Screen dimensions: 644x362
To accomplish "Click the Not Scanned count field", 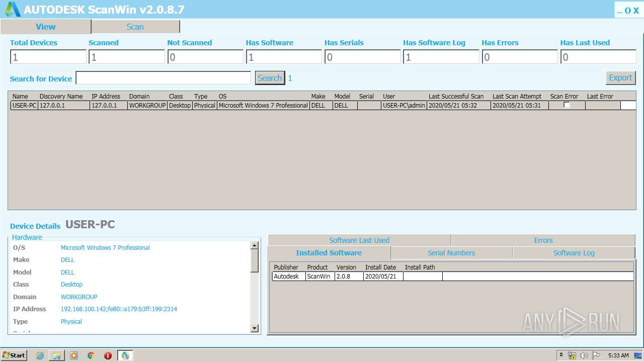I will tap(205, 57).
